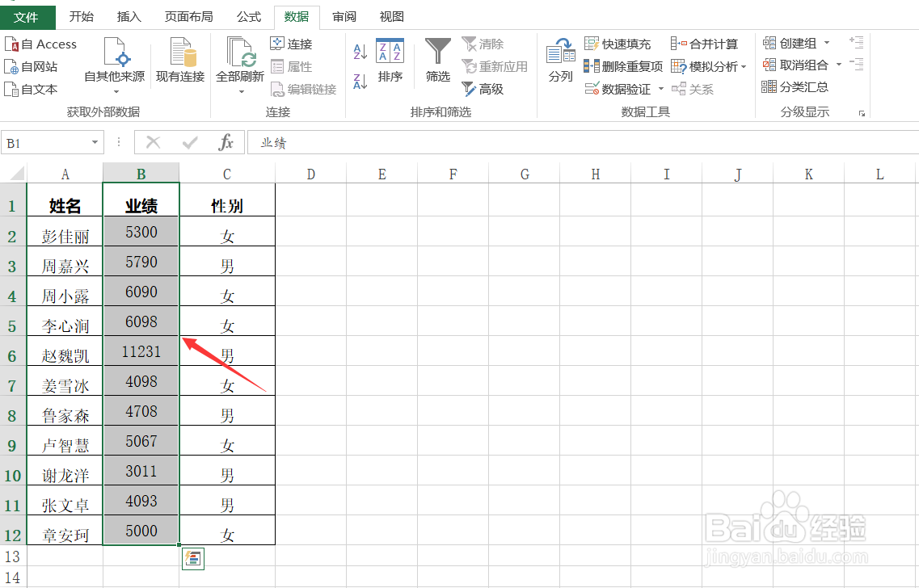Viewport: 919px width, 588px height.
Task: Open the Name Box dropdown arrow
Action: (95, 142)
